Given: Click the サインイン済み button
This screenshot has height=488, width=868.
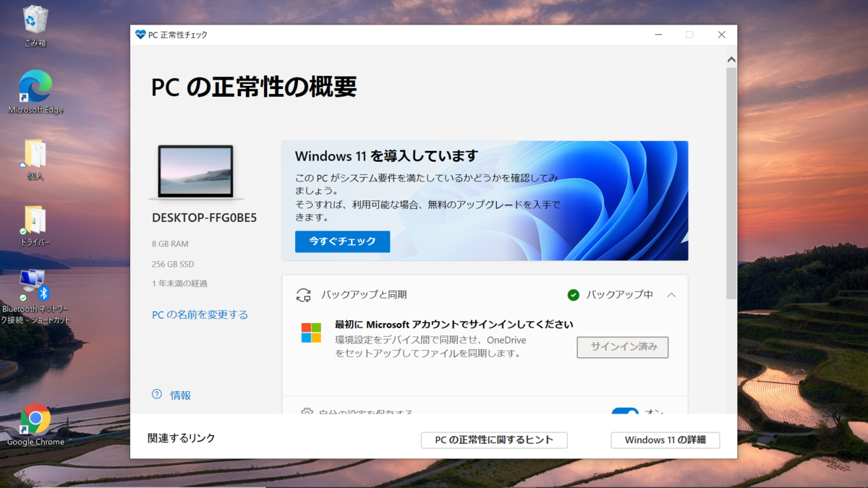Looking at the screenshot, I should point(623,347).
